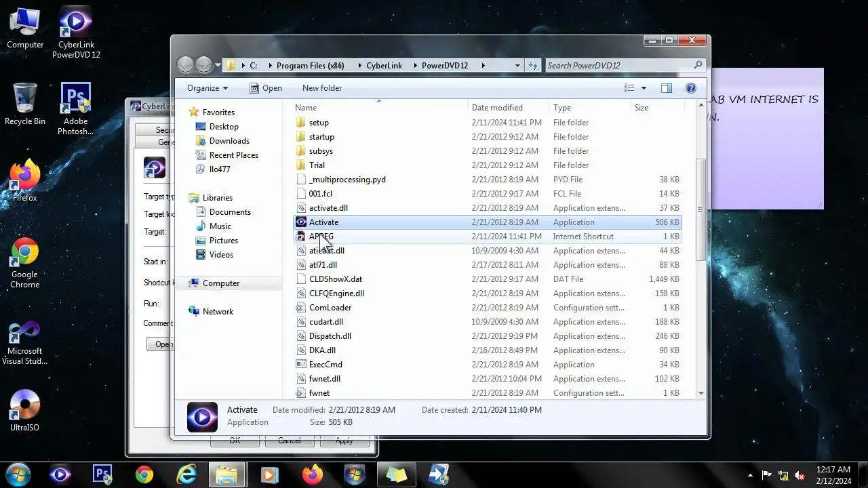
Task: Click the Open toolbar button
Action: pyautogui.click(x=265, y=88)
